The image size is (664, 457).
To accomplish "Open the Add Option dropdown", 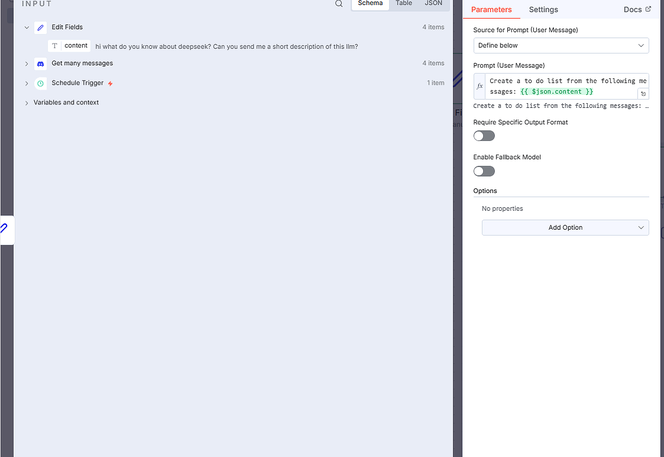I will [565, 228].
